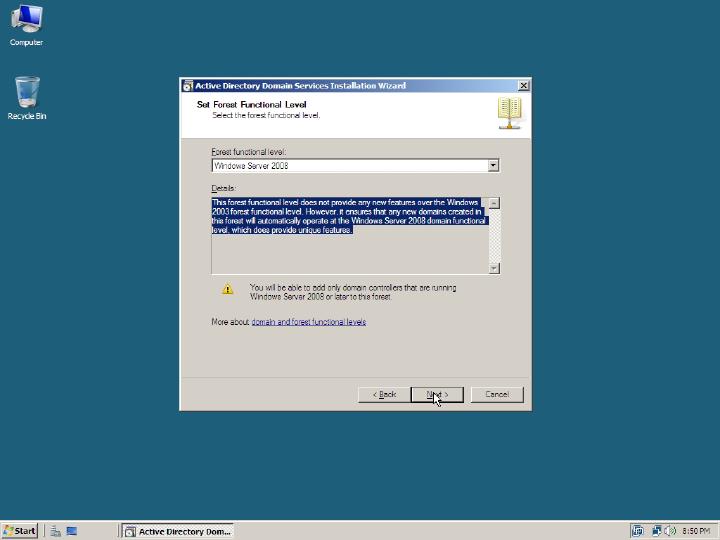The image size is (720, 540).
Task: Select the Windows Server 2008 combo box
Action: (x=355, y=165)
